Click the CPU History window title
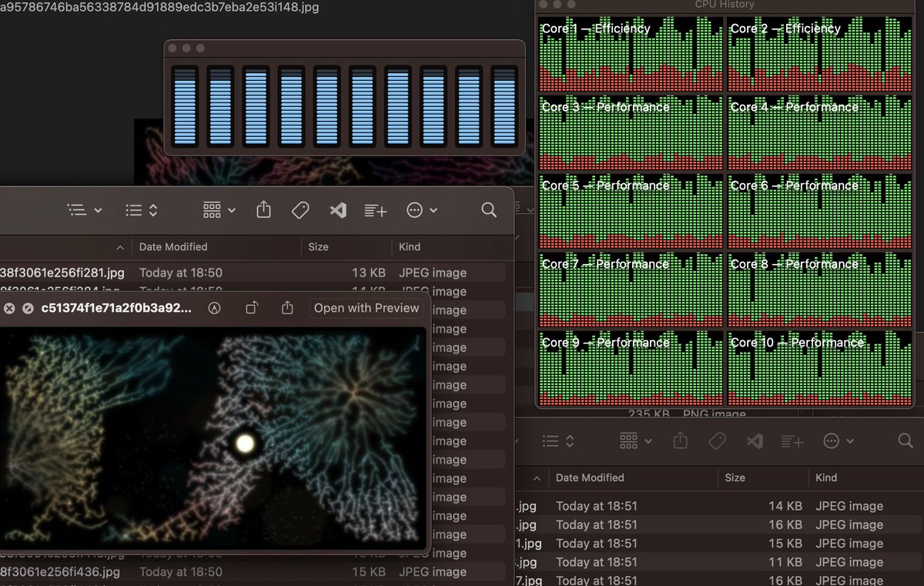 tap(725, 5)
